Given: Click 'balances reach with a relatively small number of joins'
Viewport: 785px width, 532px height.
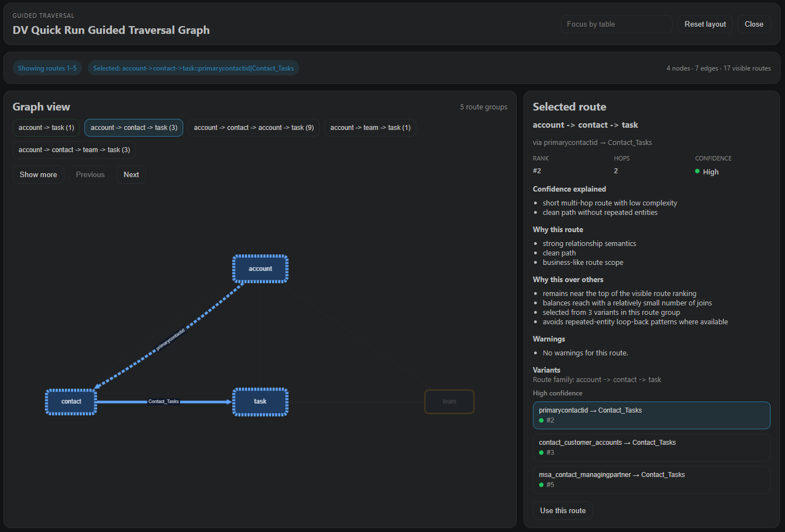Looking at the screenshot, I should point(627,303).
